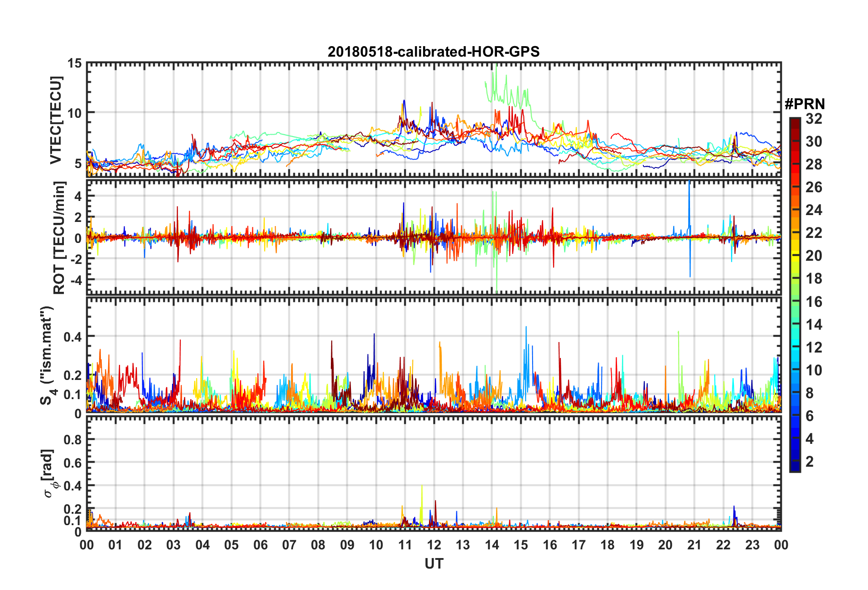Click the VTEC axis tick label 5

[78, 163]
